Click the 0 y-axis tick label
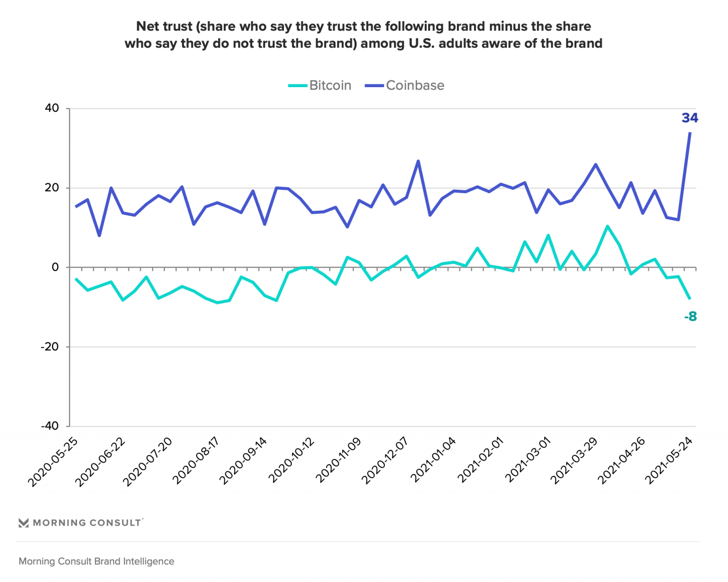Viewport: 728px width, 582px height. coord(55,267)
